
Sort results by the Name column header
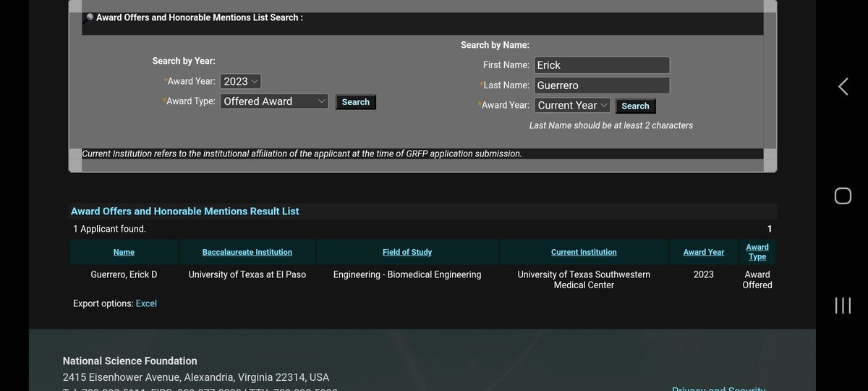pyautogui.click(x=124, y=252)
